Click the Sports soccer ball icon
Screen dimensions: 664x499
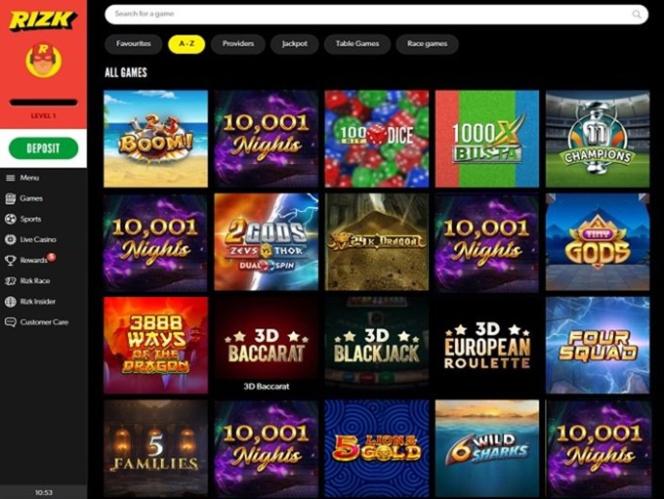point(10,219)
